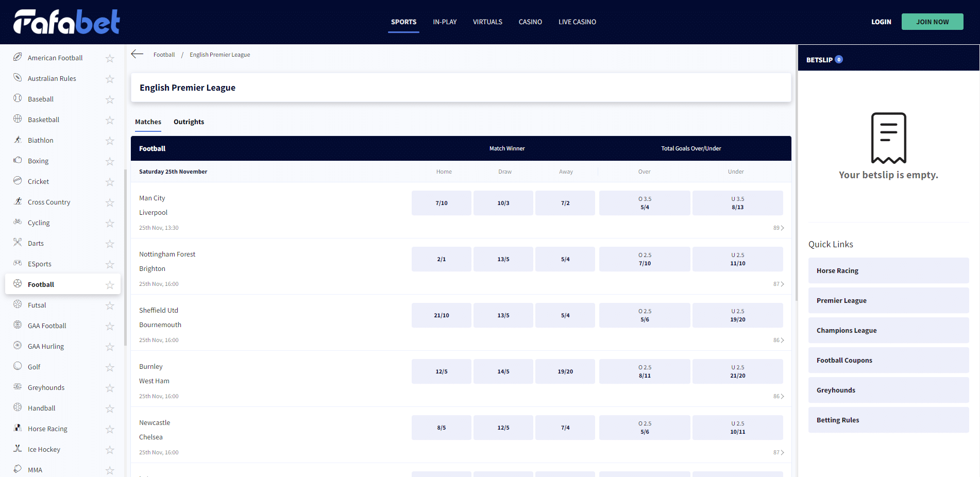Click the GAA Hurling icon
Screen dimensions: 980x477
[18, 346]
